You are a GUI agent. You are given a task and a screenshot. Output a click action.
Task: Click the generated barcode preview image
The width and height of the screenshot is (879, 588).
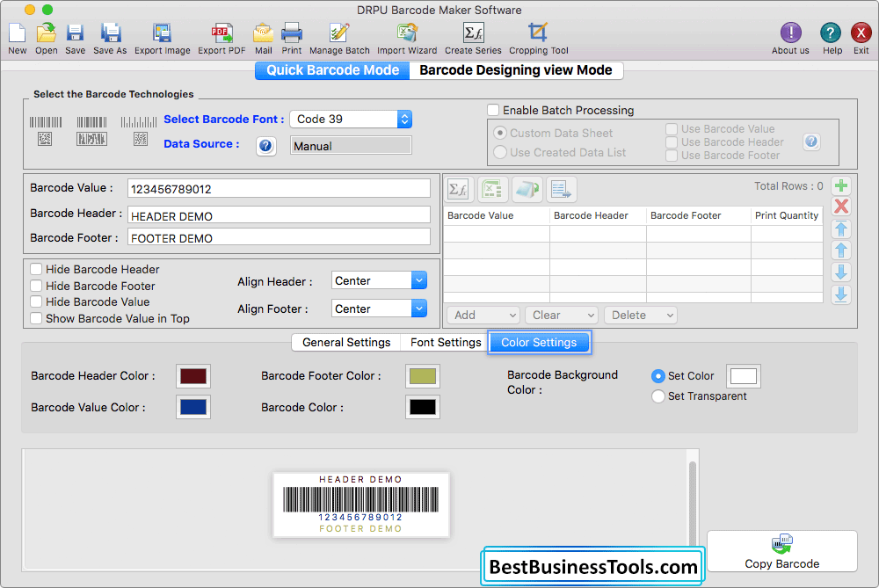(361, 505)
